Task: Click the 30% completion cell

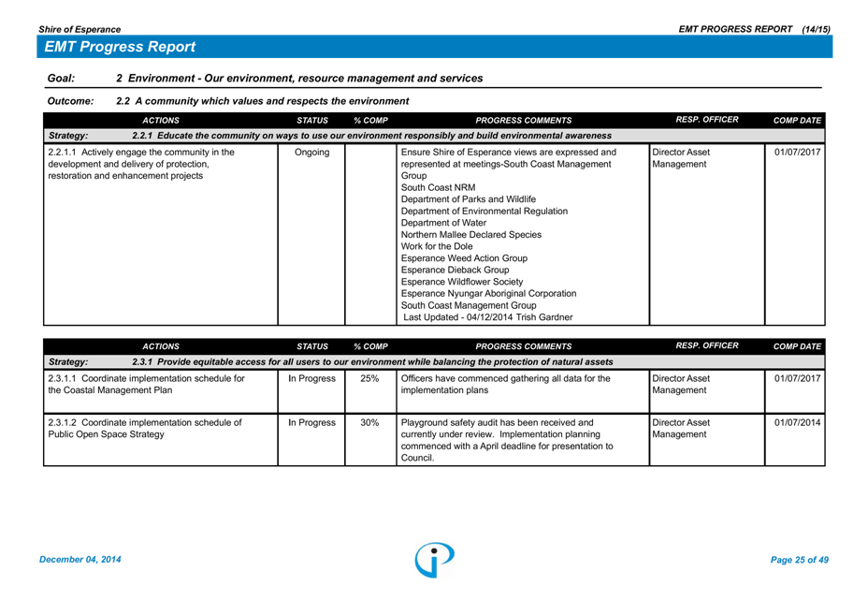Action: pos(369,423)
